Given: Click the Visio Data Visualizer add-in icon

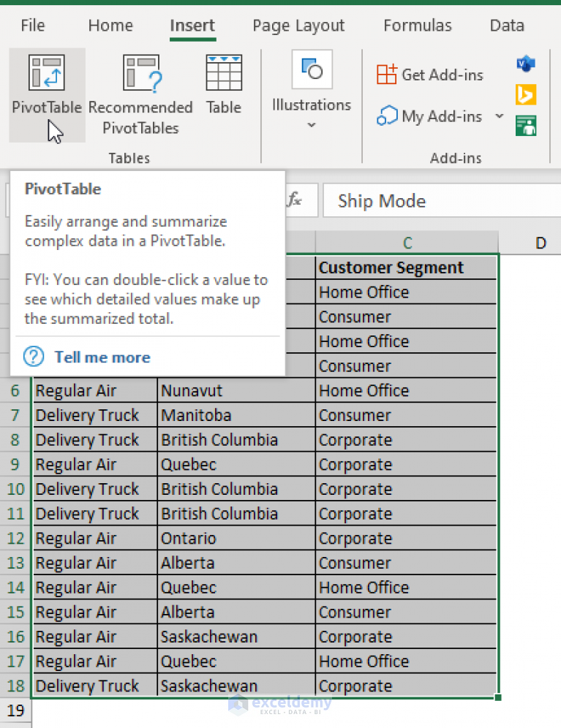Looking at the screenshot, I should click(526, 63).
